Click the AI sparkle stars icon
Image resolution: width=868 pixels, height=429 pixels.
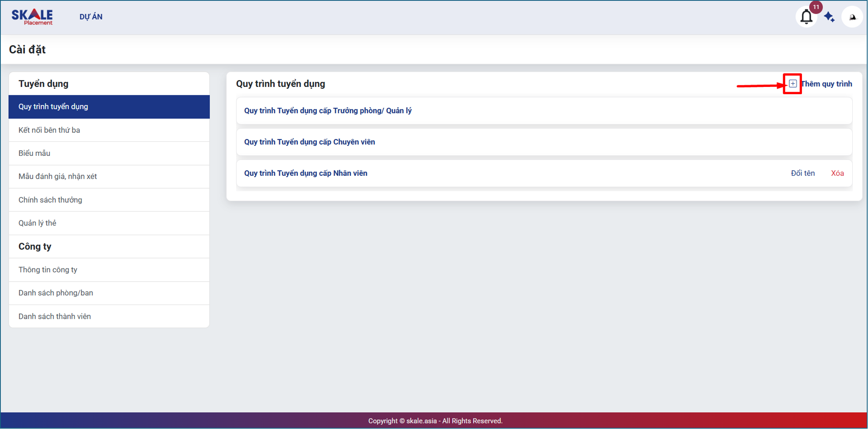click(x=829, y=17)
